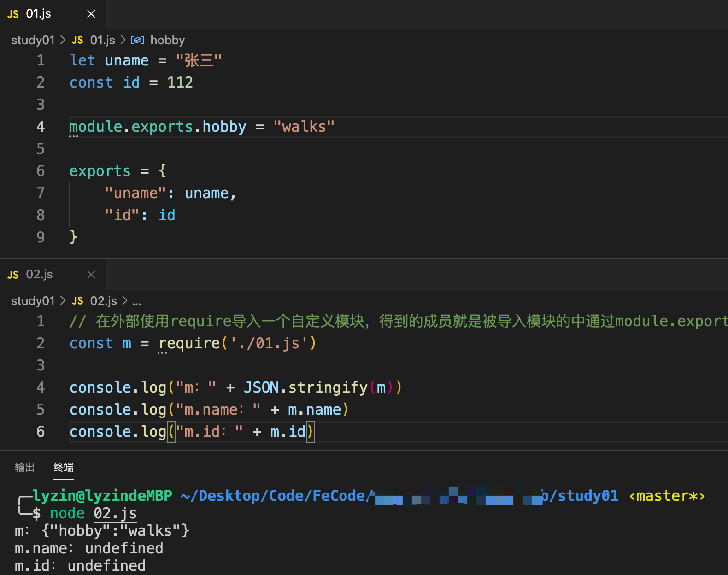Click the string "张三" in 01.js

[199, 60]
